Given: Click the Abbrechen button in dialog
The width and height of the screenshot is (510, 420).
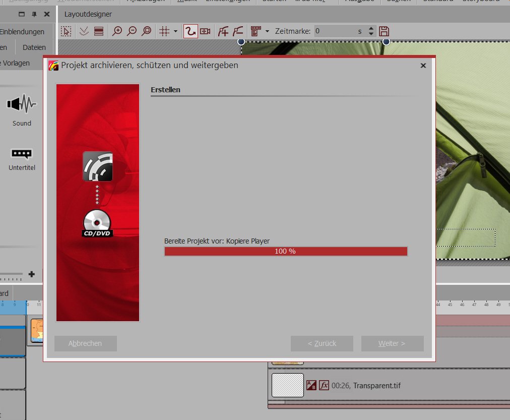Looking at the screenshot, I should pyautogui.click(x=86, y=343).
